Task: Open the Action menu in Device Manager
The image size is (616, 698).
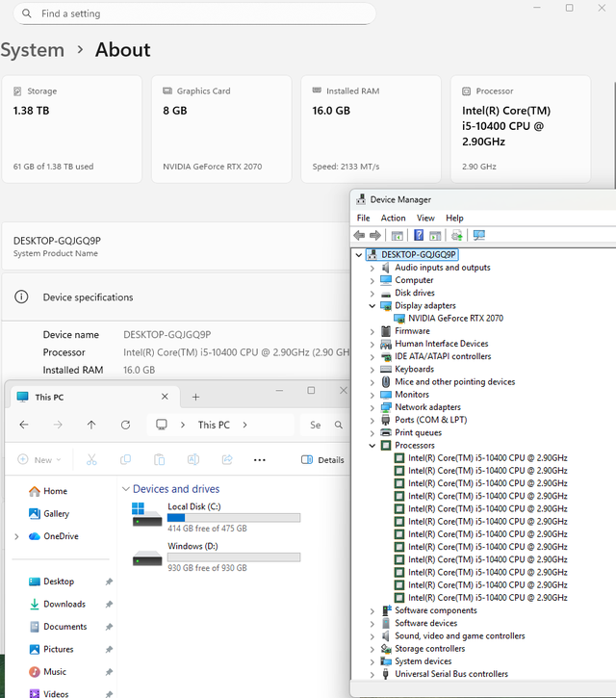Action: click(x=393, y=219)
